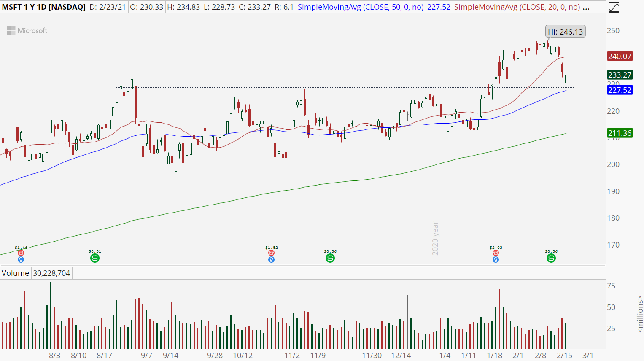Click the red earnings phone icon labeled $1.46
This screenshot has width=644, height=361.
tap(21, 253)
